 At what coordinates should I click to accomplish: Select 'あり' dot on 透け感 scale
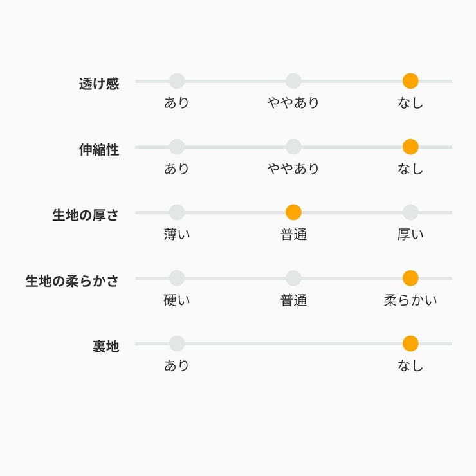tap(177, 81)
